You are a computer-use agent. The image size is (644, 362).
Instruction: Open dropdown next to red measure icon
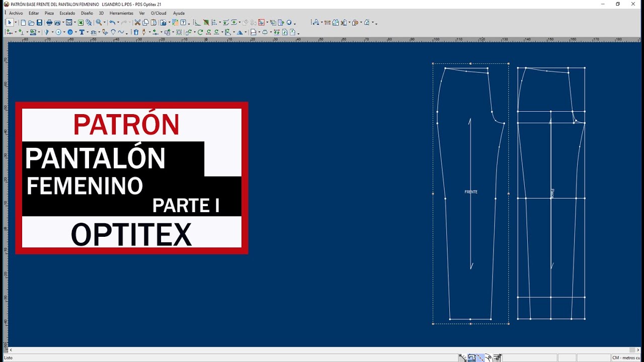pos(267,23)
